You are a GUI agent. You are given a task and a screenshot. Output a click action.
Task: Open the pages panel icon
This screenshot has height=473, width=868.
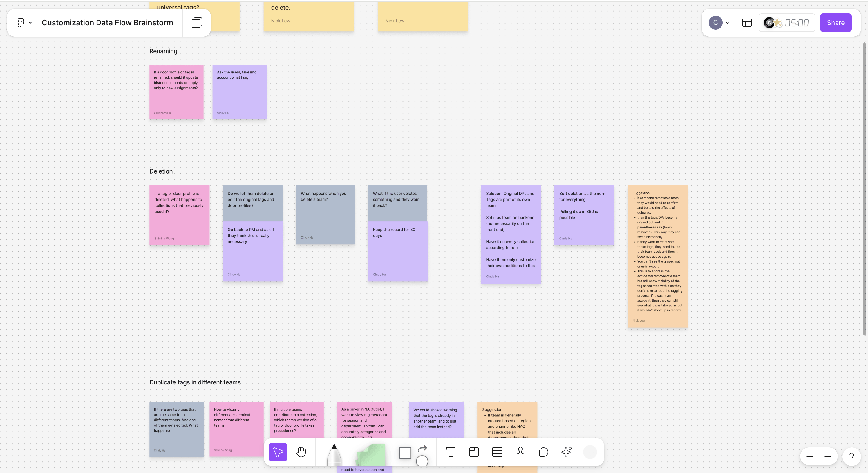(197, 23)
